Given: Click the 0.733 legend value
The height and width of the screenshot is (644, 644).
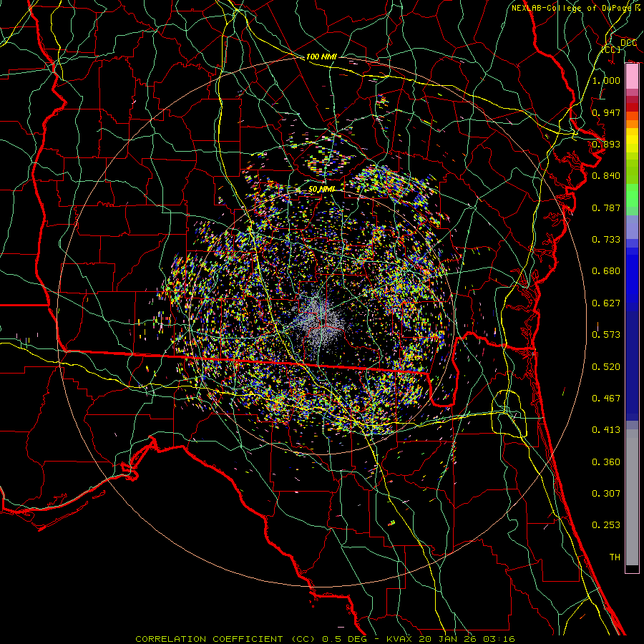Looking at the screenshot, I should pyautogui.click(x=606, y=240).
